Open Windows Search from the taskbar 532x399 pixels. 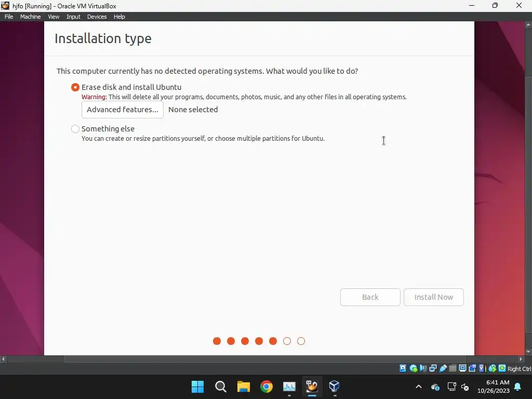tap(220, 387)
